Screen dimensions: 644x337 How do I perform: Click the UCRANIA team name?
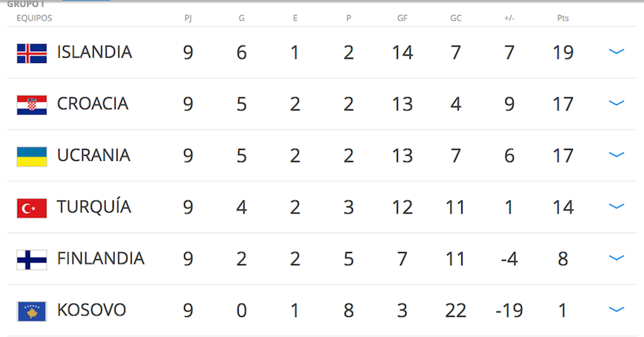tap(94, 156)
